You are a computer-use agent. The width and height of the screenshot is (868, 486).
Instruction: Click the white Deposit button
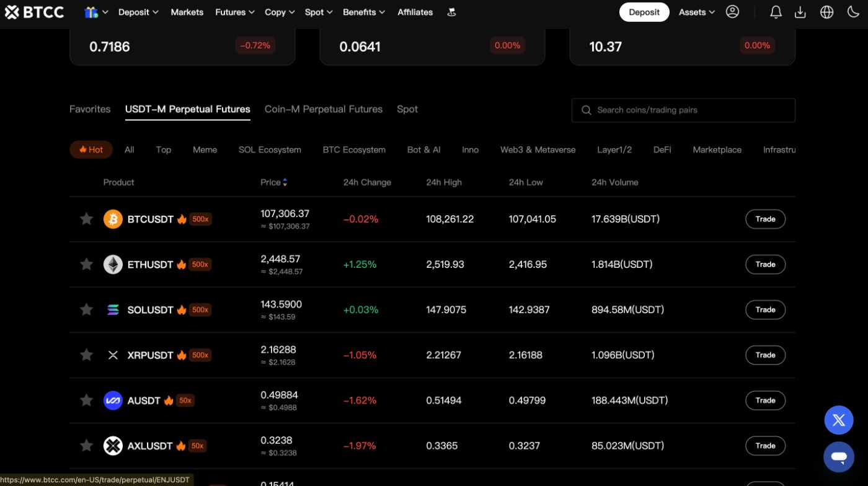(644, 12)
